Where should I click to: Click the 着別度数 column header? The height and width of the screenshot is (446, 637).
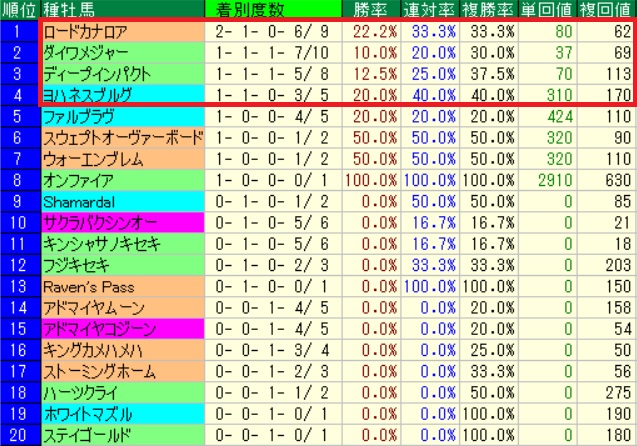[x=273, y=9]
